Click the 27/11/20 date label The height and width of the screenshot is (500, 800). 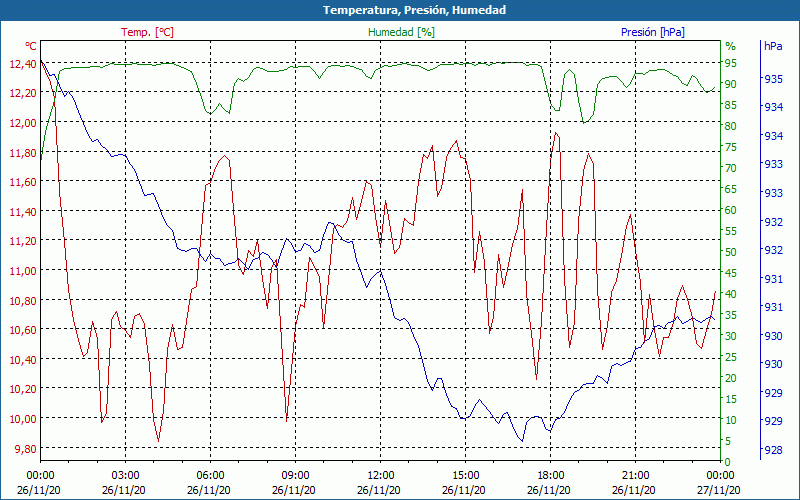tap(718, 490)
